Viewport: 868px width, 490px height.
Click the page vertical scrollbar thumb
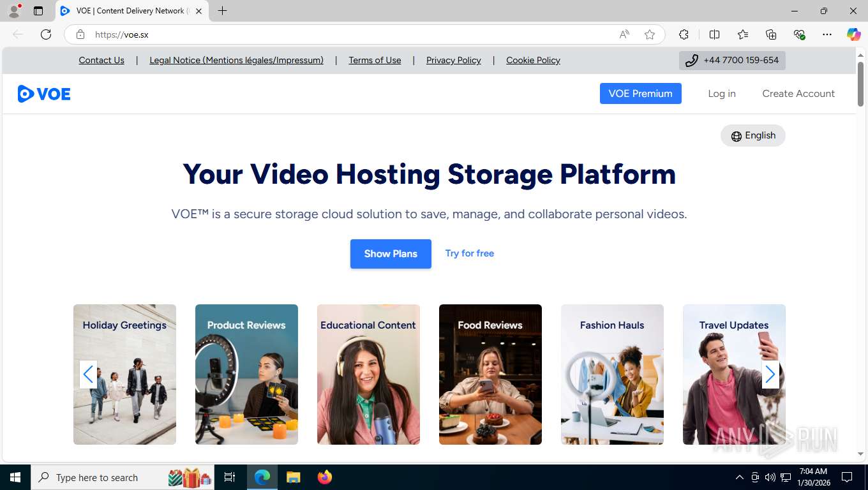pyautogui.click(x=860, y=84)
